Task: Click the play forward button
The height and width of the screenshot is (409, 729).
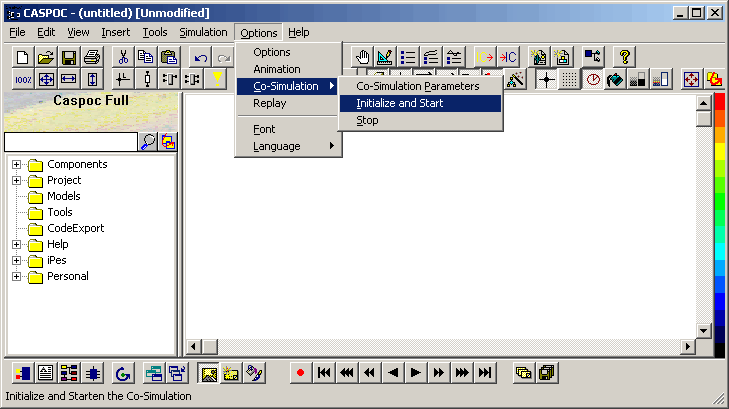Action: coord(416,373)
